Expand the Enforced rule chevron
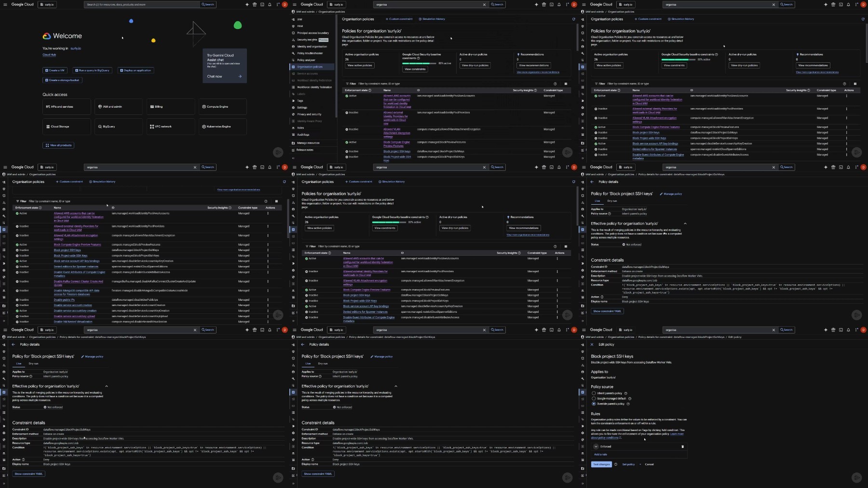This screenshot has width=868, height=488. [x=596, y=446]
